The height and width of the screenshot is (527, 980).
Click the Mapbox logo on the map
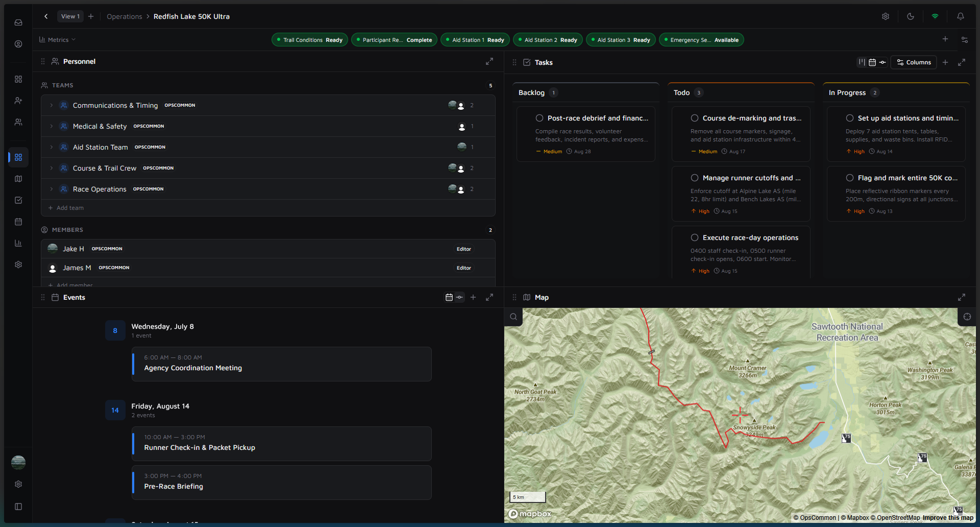[x=529, y=513]
